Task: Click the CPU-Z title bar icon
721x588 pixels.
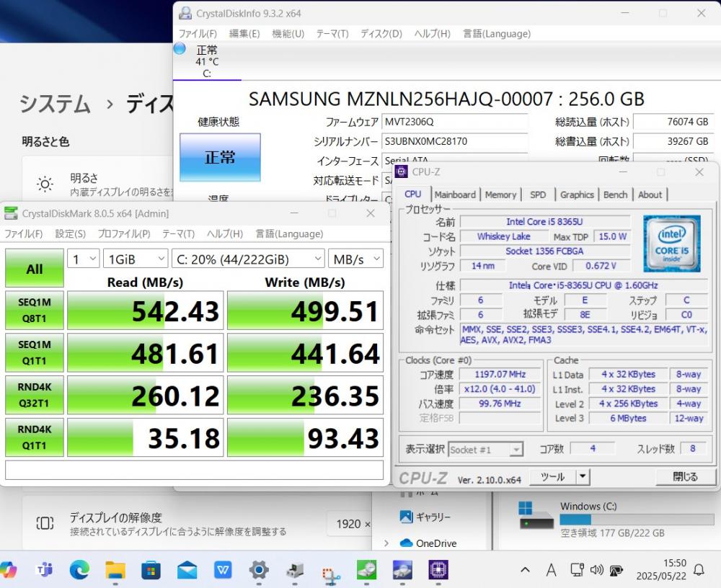Action: pyautogui.click(x=402, y=171)
